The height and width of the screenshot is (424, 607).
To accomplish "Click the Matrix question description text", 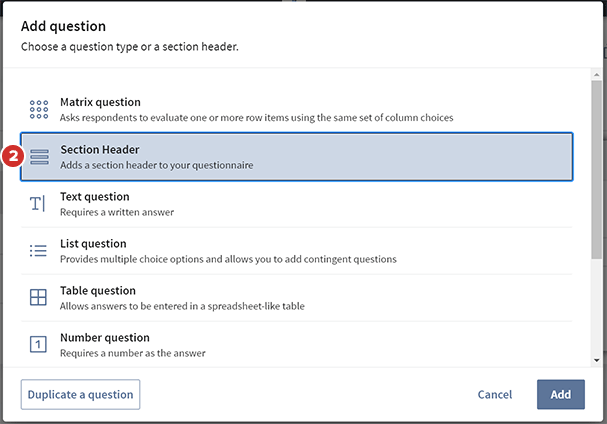I will 256,117.
